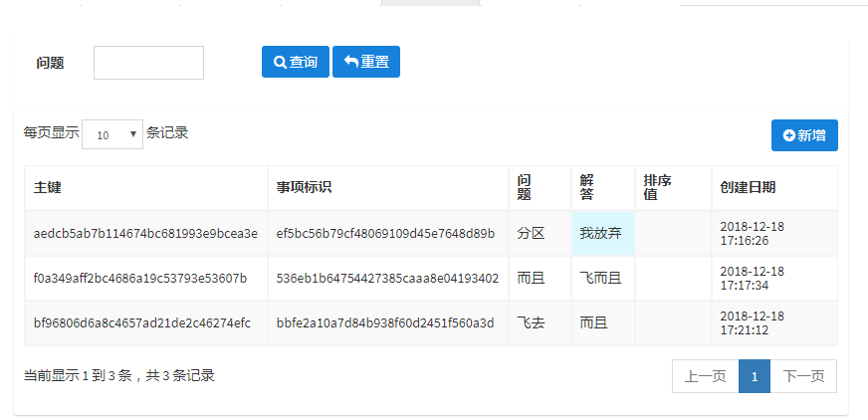This screenshot has width=868, height=420.
Task: Click the date 2018-12-18 17:16:26
Action: [753, 234]
